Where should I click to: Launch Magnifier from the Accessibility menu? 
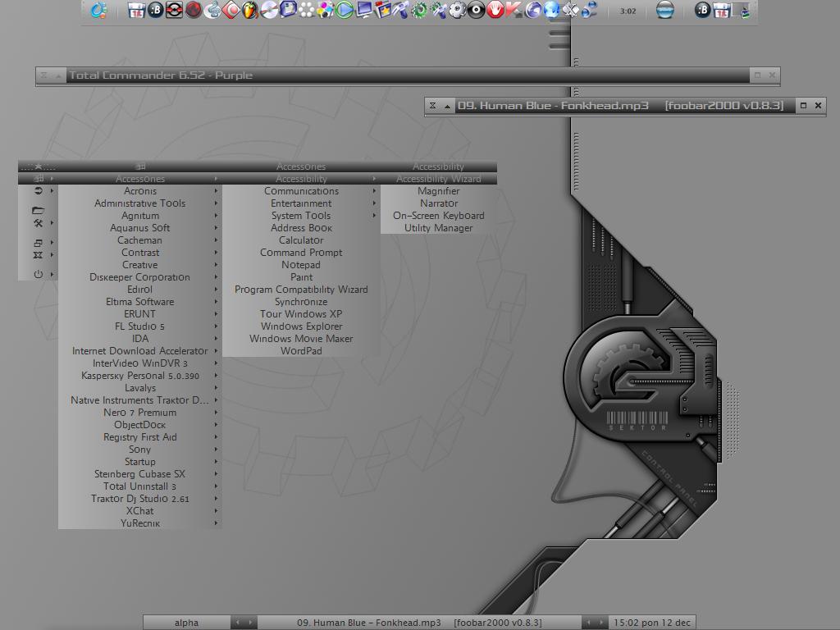point(438,191)
